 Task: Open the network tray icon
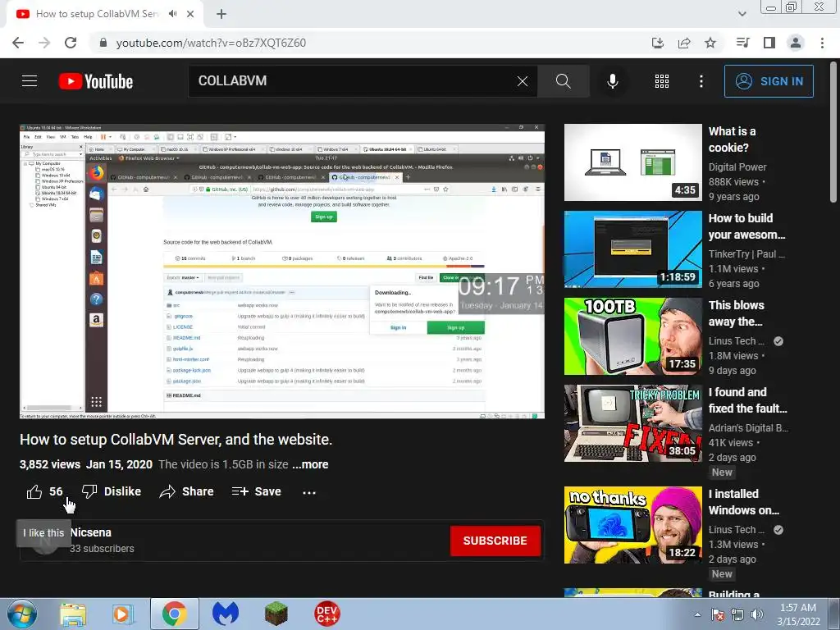coord(737,614)
